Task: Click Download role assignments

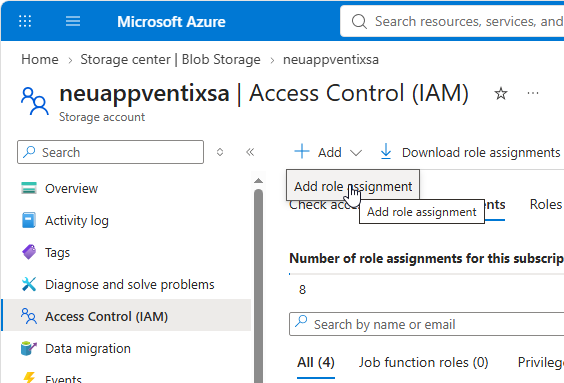Action: [x=481, y=152]
